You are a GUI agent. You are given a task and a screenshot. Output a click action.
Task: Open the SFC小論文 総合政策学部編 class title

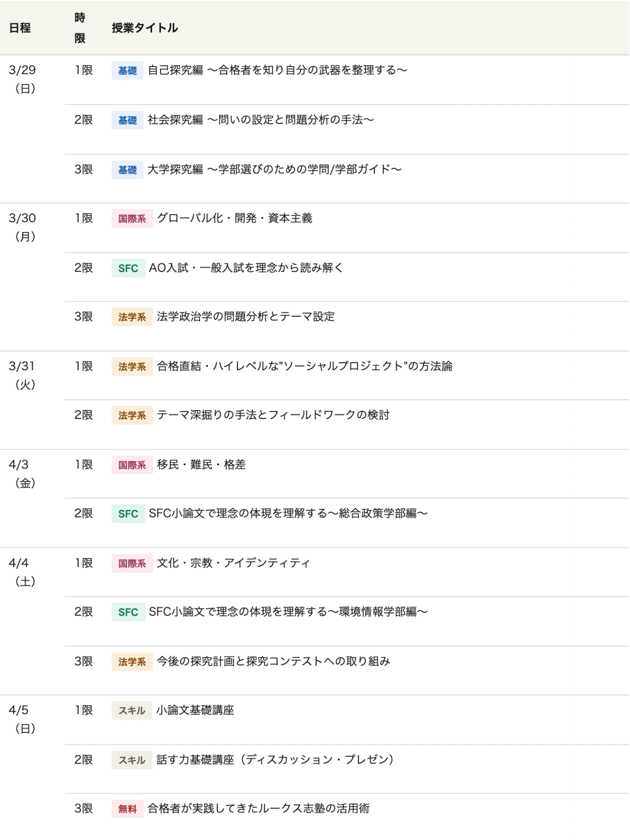coord(288,513)
